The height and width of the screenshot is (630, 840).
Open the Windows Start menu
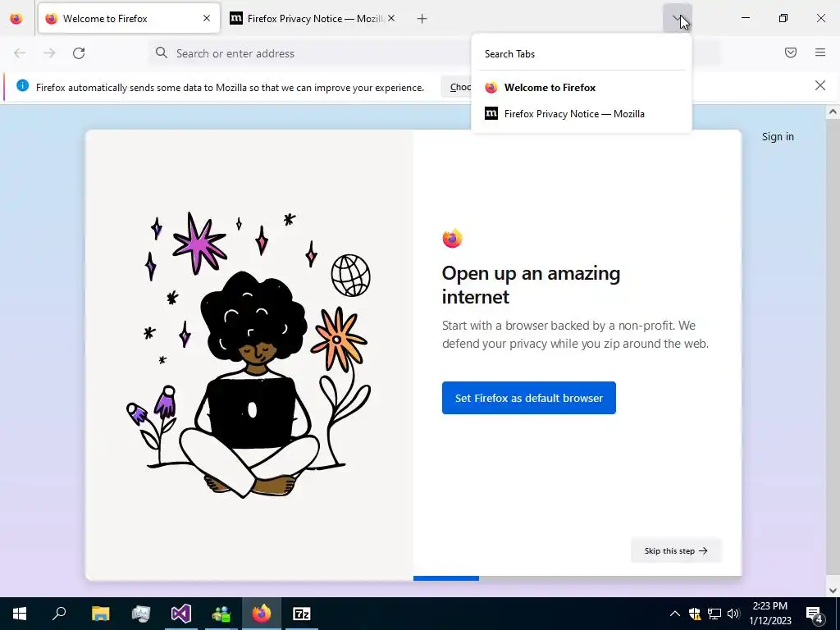(x=20, y=614)
